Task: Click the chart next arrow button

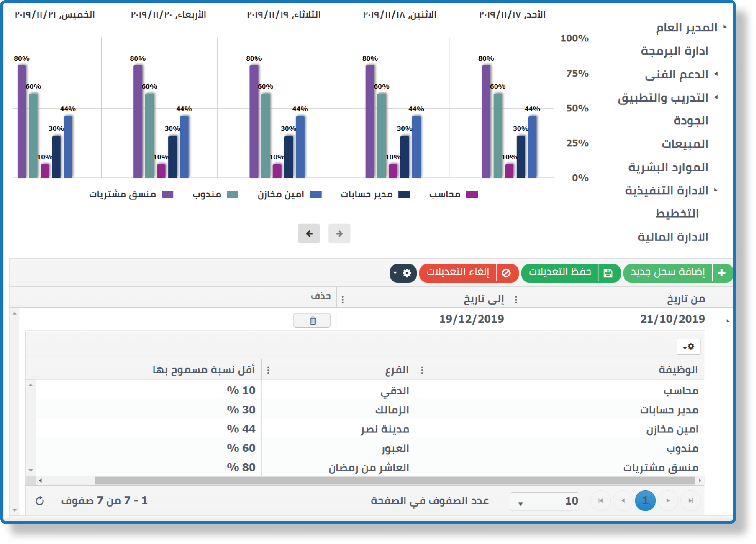Action: point(339,234)
